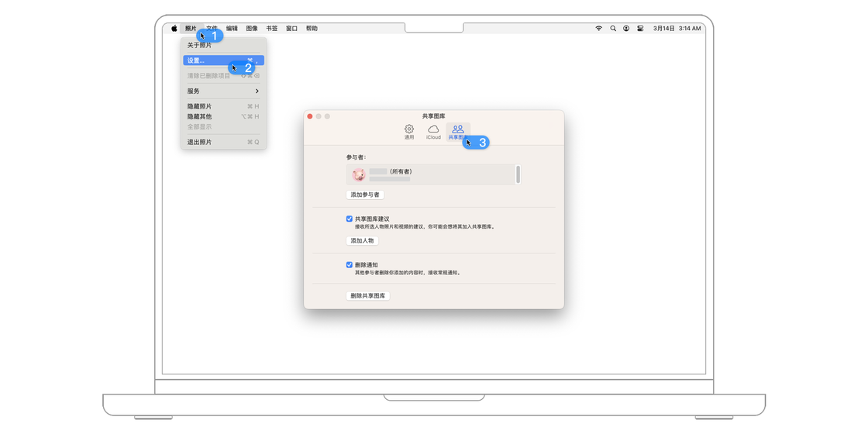Expand the 服务 submenu

pos(224,91)
